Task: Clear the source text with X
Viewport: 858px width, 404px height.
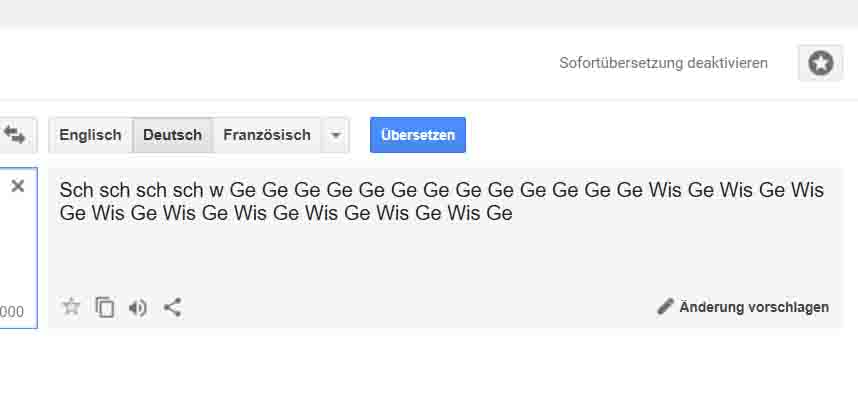Action: [18, 186]
